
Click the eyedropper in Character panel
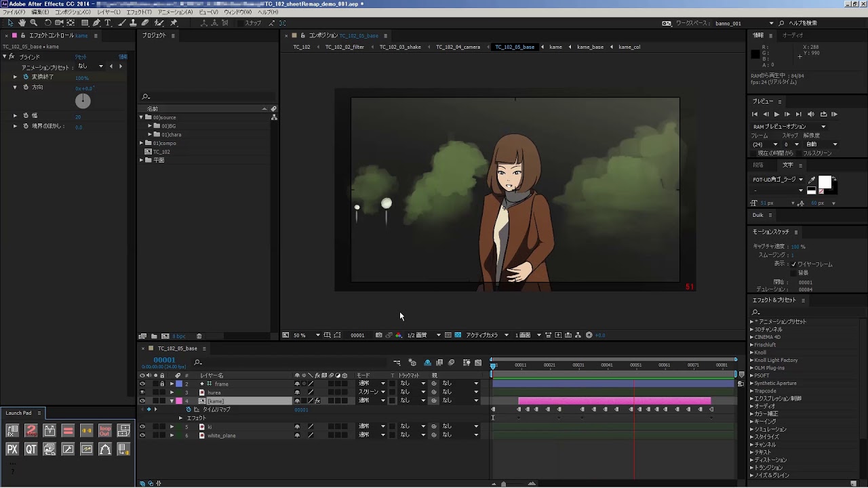[x=812, y=180]
